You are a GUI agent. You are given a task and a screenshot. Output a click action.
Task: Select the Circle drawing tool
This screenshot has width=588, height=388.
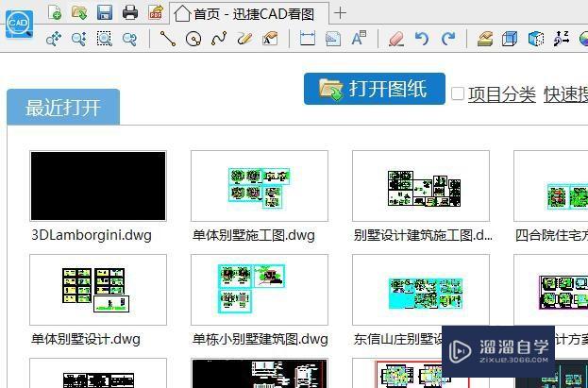[x=193, y=39]
